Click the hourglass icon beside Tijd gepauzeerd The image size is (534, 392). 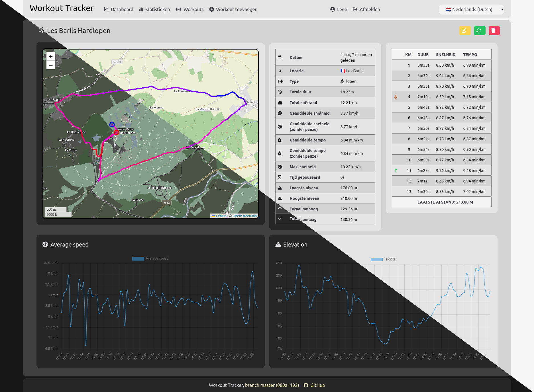[279, 177]
